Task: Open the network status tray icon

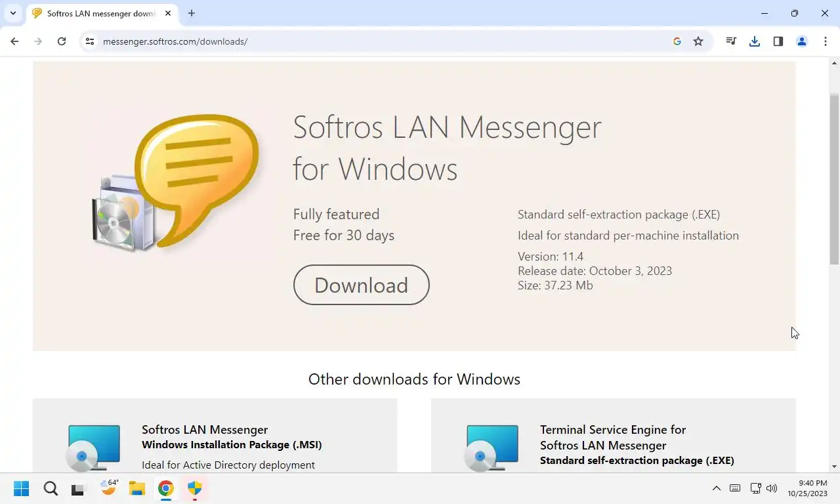Action: pyautogui.click(x=755, y=488)
